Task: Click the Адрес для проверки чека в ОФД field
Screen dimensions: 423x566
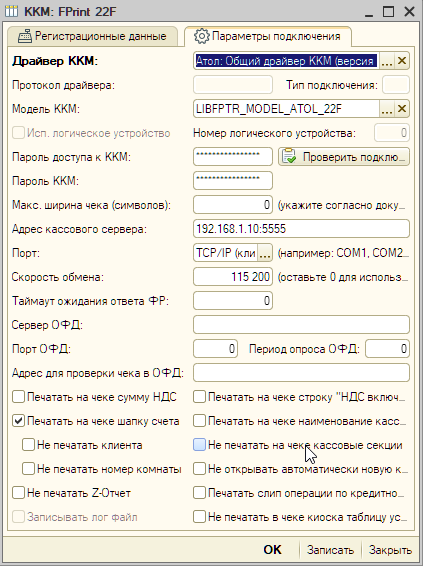Action: point(301,373)
